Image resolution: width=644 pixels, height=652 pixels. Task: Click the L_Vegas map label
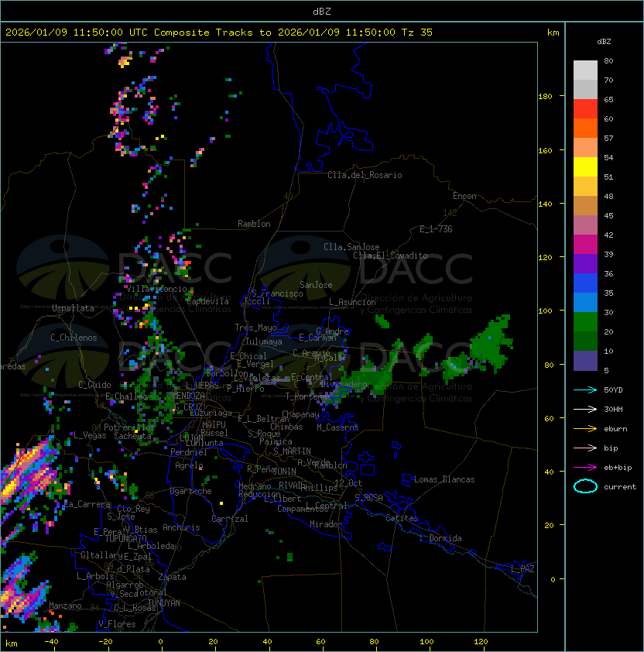(x=90, y=435)
